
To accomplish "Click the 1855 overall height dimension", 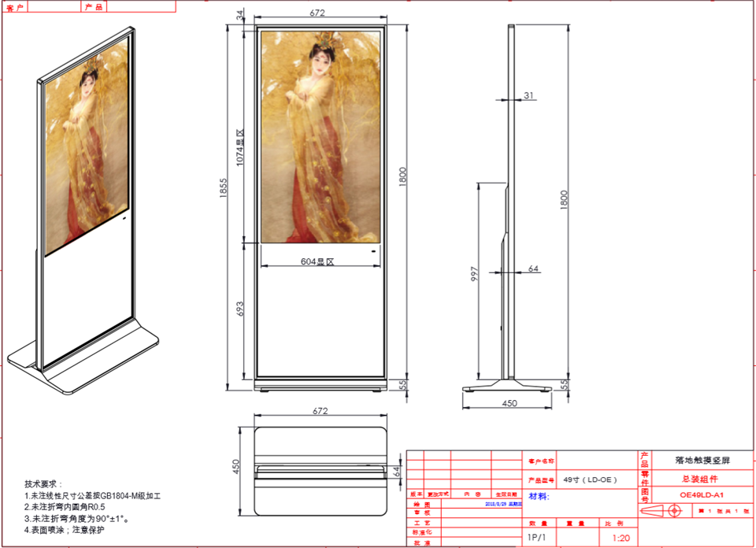I will (223, 187).
